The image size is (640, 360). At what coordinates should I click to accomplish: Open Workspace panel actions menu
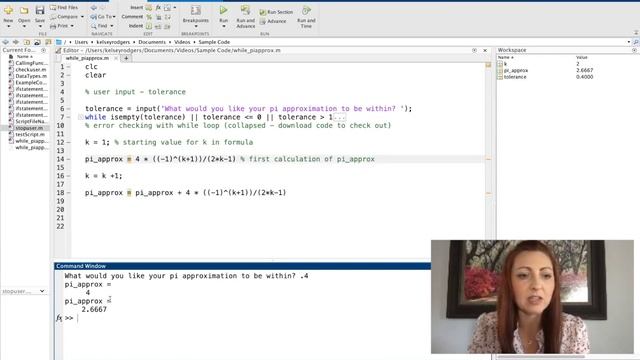click(x=634, y=50)
